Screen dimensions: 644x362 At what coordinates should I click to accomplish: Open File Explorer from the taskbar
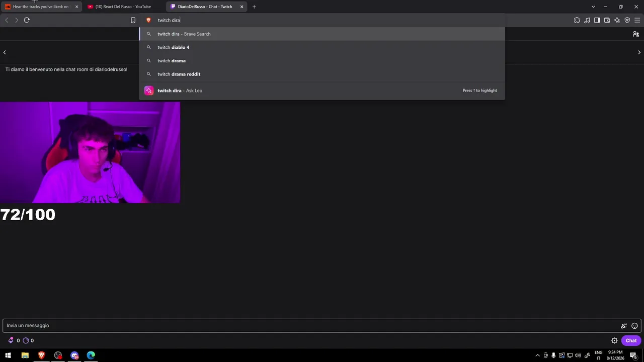point(25,355)
